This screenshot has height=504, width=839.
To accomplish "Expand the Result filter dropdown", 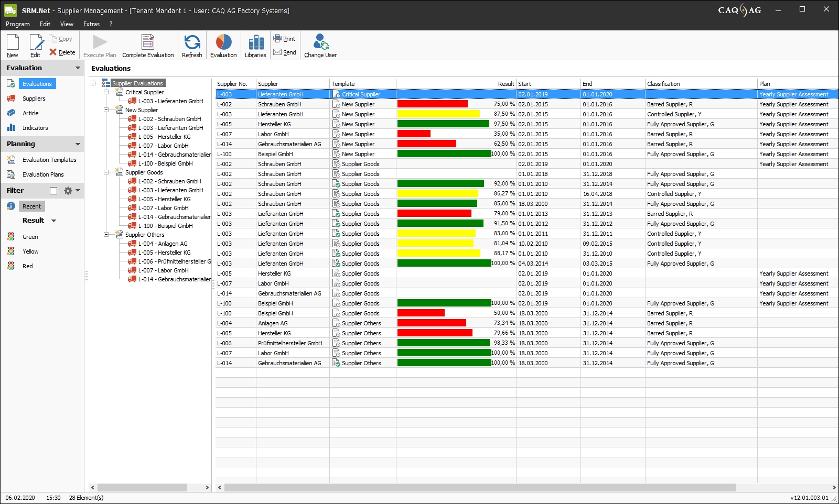I will [53, 221].
